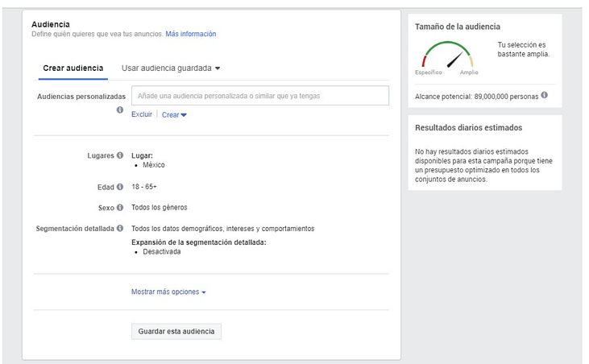
Task: Select the México location entry
Action: coord(154,165)
